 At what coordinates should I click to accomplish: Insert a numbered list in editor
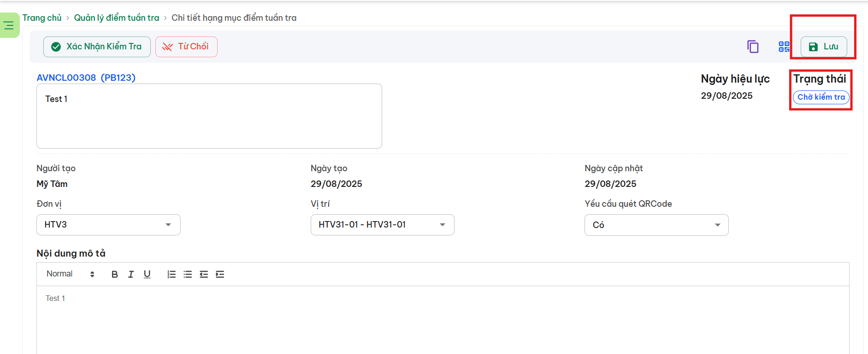tap(171, 274)
